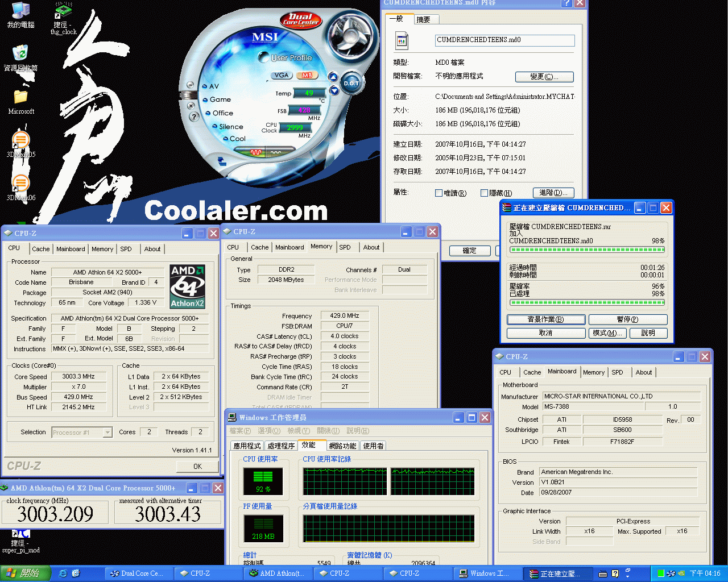Click help (說明) button in WinRAR dialog
728x582 pixels.
tap(648, 333)
